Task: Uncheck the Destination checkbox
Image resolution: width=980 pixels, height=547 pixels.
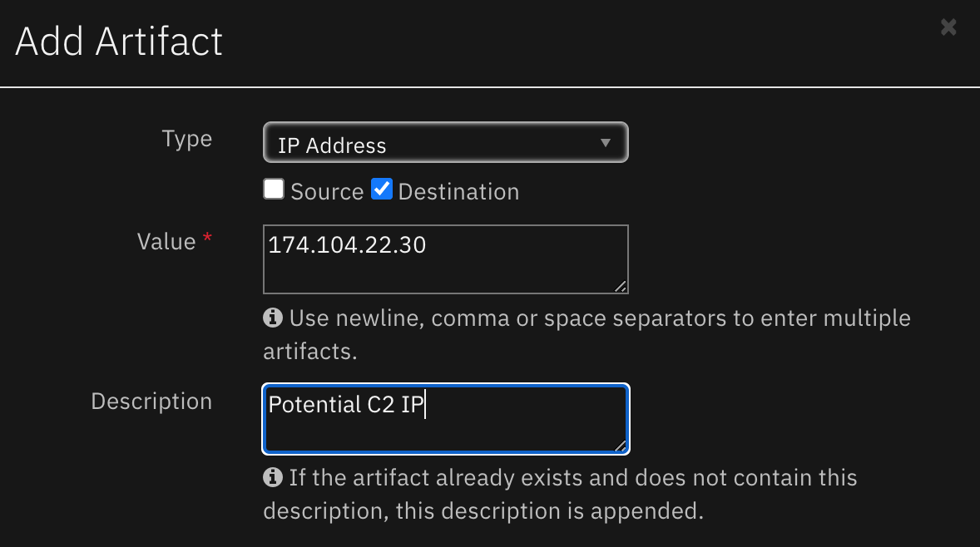Action: click(382, 190)
